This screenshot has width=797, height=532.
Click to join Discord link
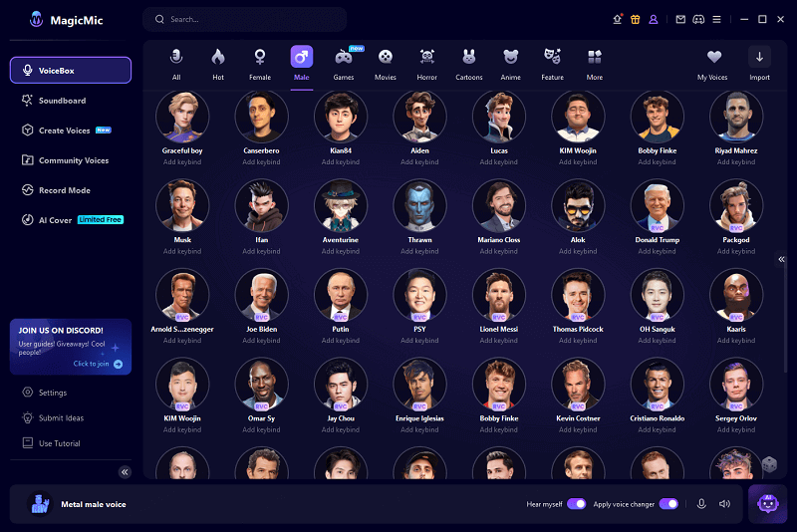coord(98,364)
